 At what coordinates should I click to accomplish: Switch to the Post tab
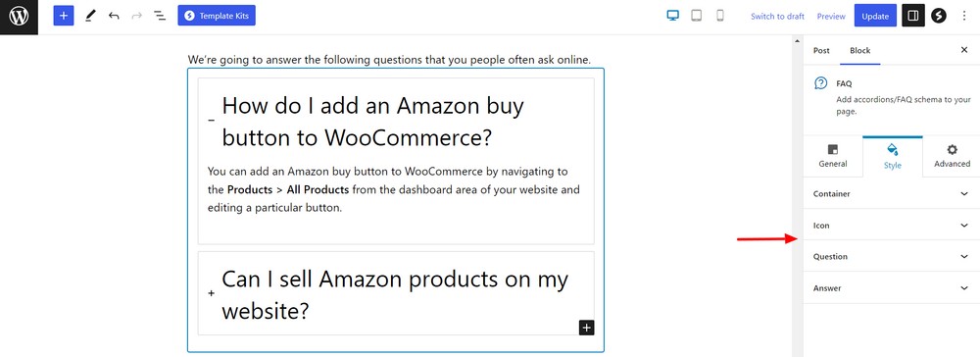[x=821, y=51]
